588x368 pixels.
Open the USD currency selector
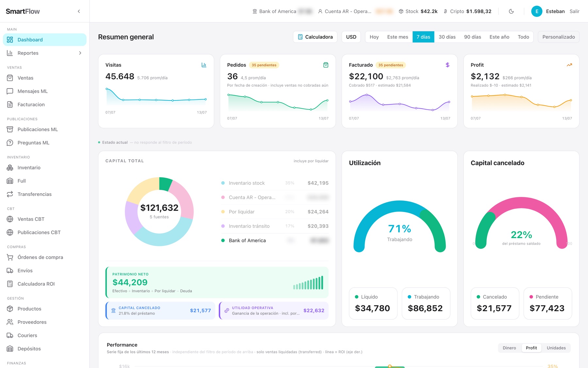click(x=351, y=37)
